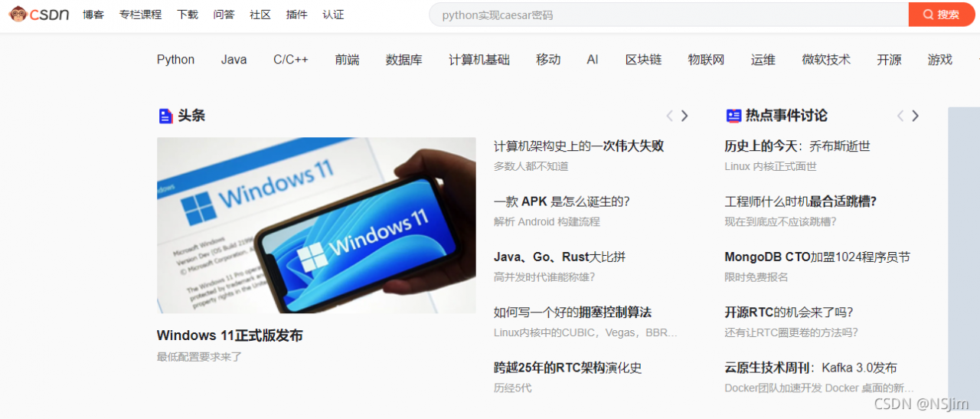Open 认证 in the top navigation

point(333,15)
